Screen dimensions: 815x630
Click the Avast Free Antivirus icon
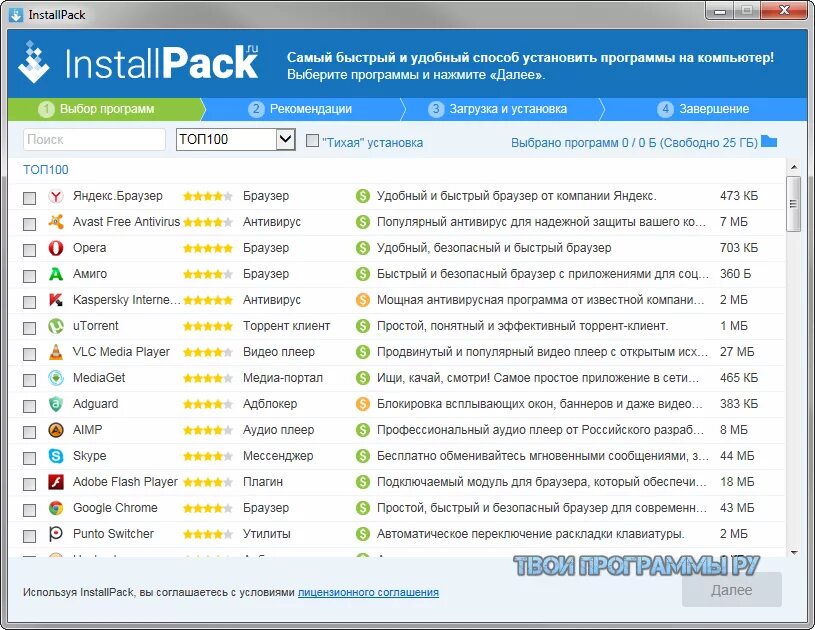pos(56,222)
